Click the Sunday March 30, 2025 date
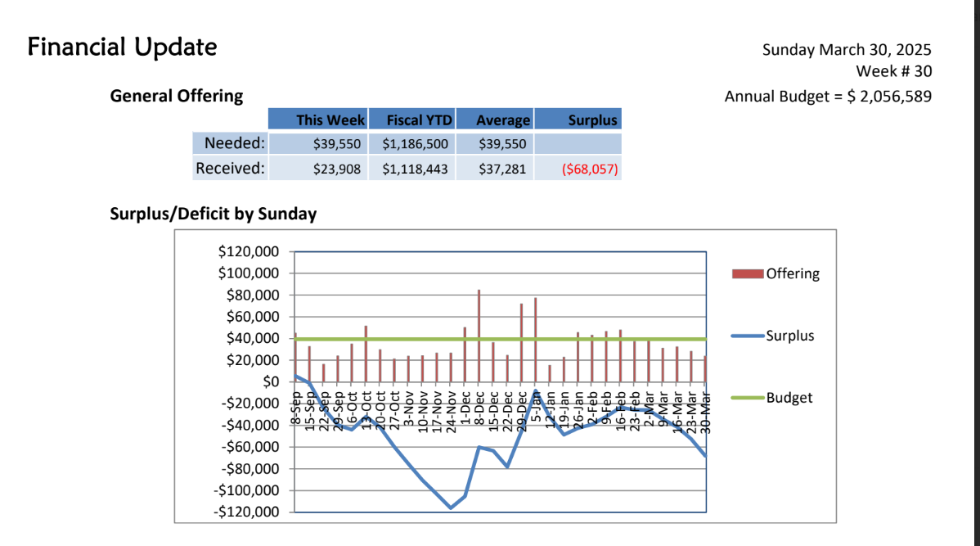The width and height of the screenshot is (980, 546). click(847, 50)
